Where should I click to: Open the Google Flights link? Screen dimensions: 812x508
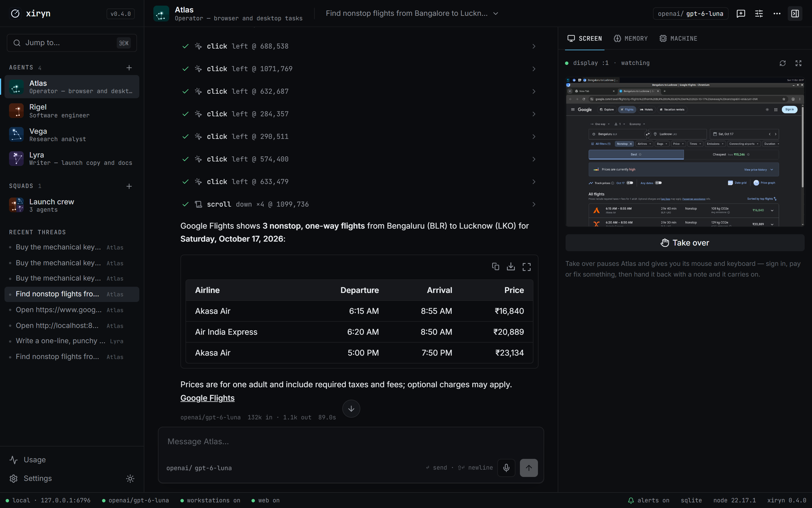pos(207,398)
